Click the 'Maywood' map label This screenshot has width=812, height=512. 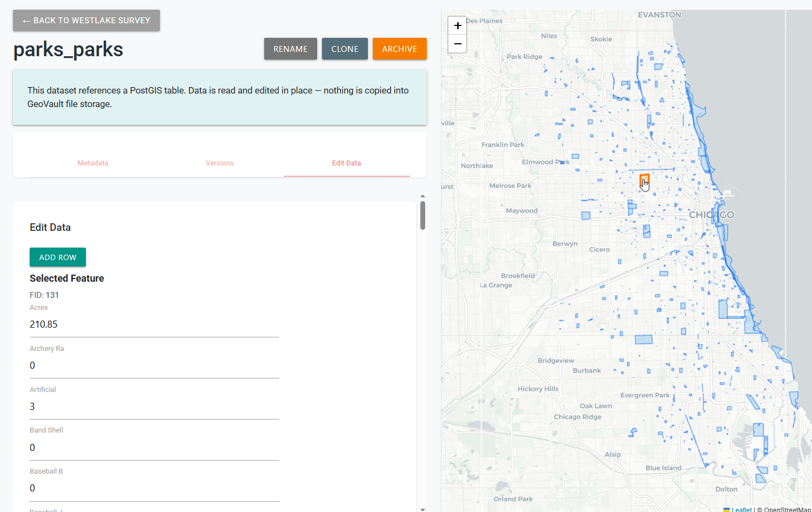coord(522,211)
